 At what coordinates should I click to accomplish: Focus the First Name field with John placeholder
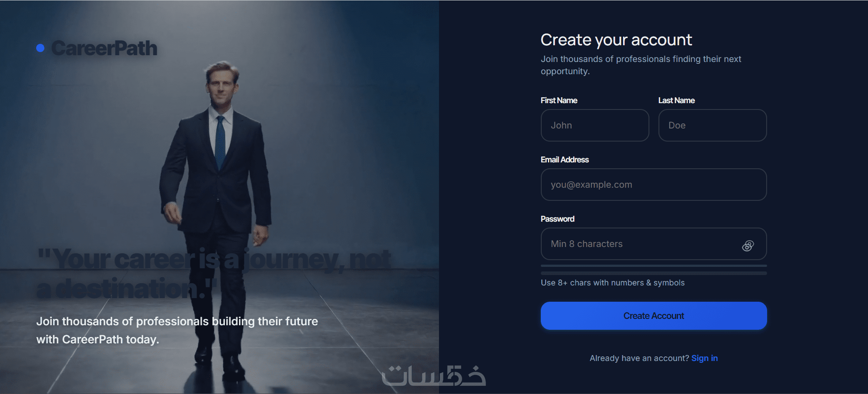tap(595, 125)
